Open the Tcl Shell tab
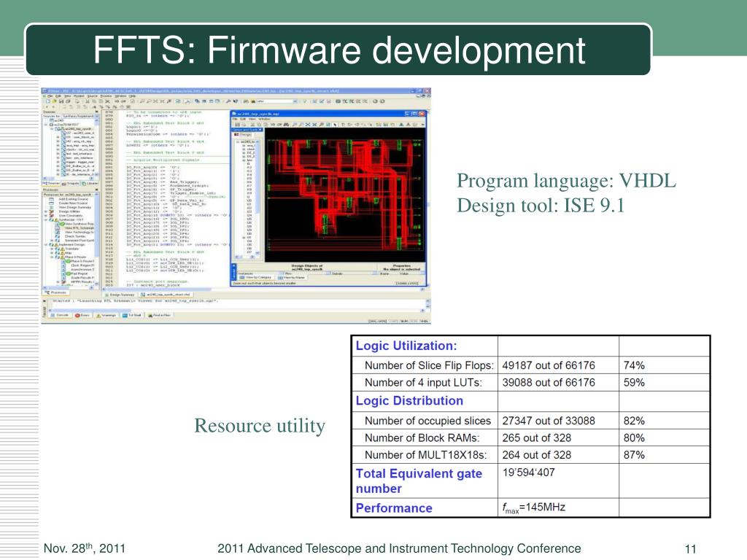 pyautogui.click(x=132, y=315)
